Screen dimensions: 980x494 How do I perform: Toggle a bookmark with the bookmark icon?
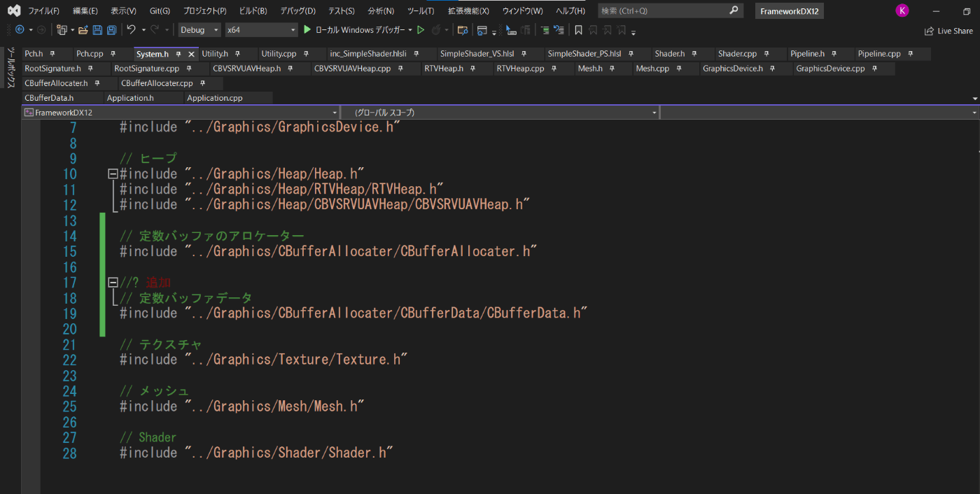pyautogui.click(x=578, y=30)
